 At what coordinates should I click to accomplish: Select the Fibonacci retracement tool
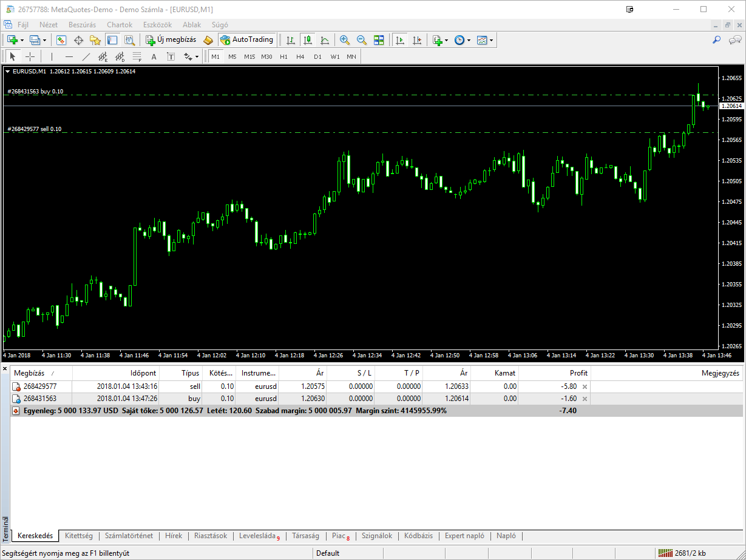point(137,56)
